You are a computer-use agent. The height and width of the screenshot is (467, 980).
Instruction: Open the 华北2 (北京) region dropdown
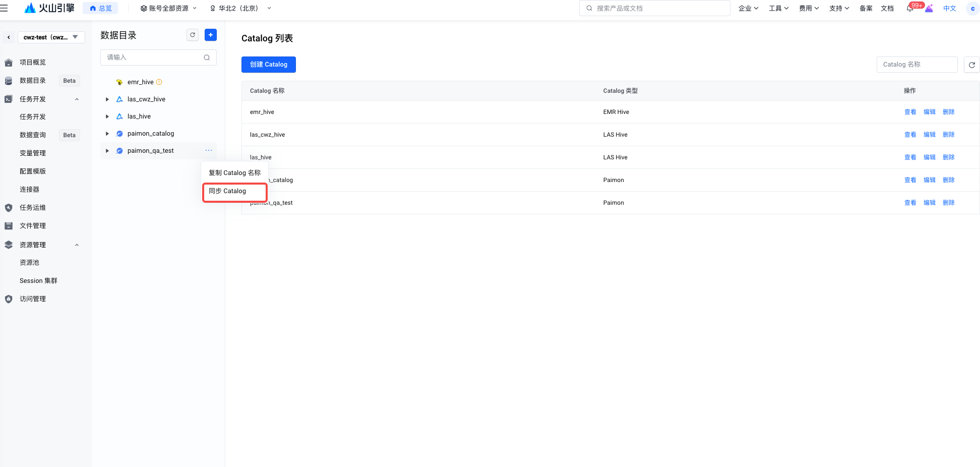(240, 8)
